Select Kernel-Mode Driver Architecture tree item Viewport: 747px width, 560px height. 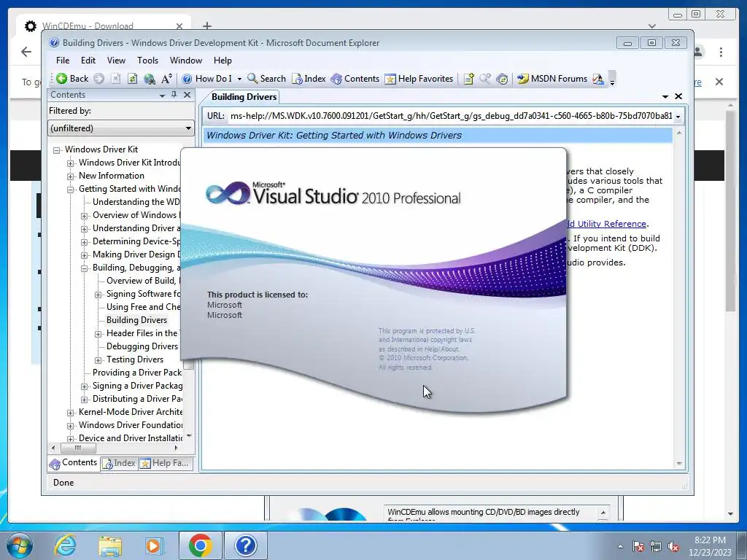pyautogui.click(x=131, y=412)
